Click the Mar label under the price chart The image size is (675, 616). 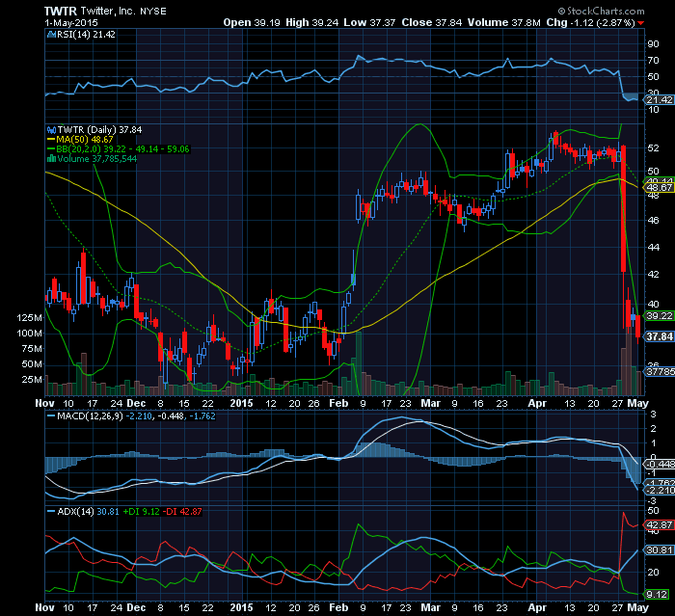click(430, 403)
